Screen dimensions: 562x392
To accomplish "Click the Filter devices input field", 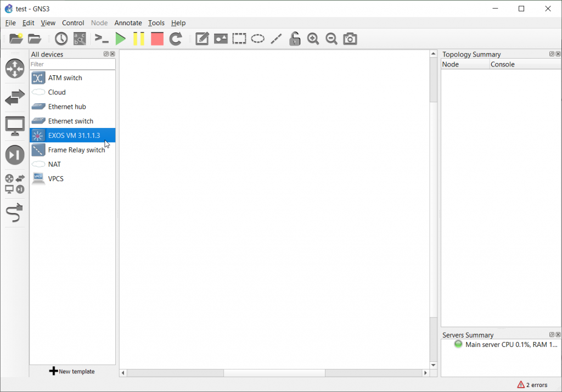I will [x=72, y=64].
